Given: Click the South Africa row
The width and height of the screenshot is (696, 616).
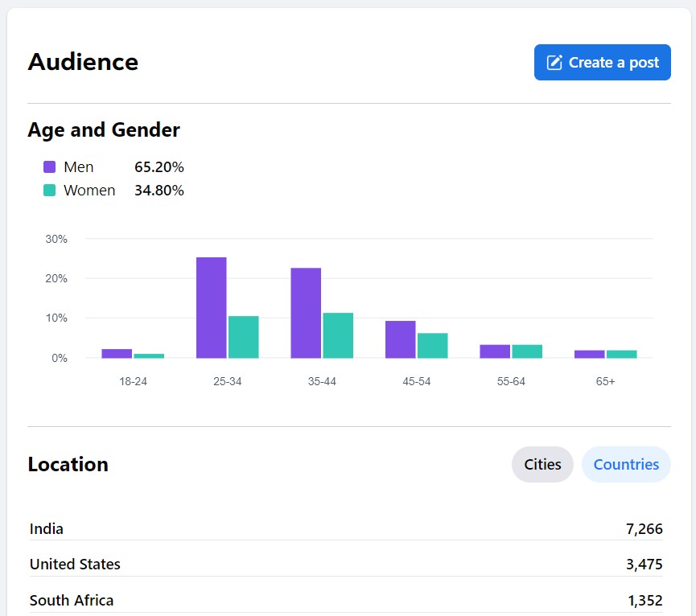Looking at the screenshot, I should pyautogui.click(x=71, y=600).
